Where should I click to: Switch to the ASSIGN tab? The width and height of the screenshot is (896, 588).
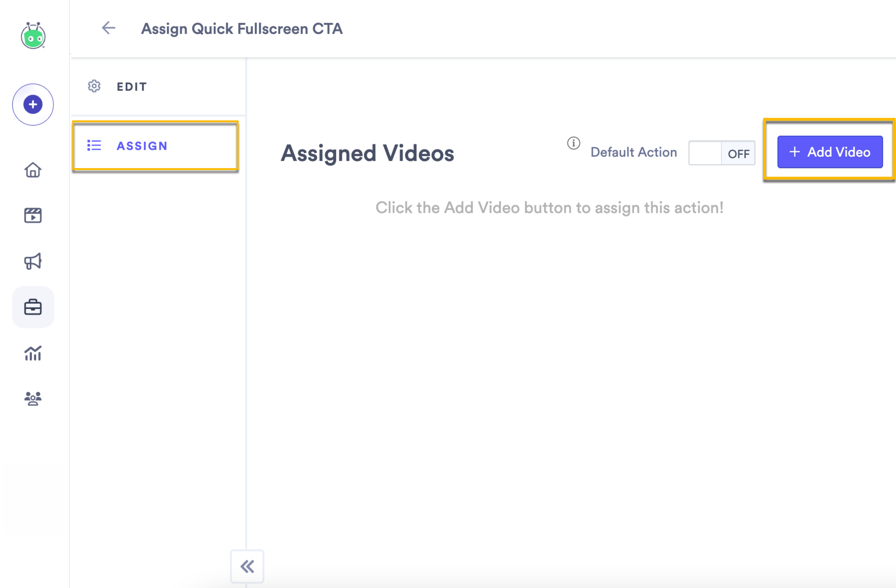[x=142, y=146]
